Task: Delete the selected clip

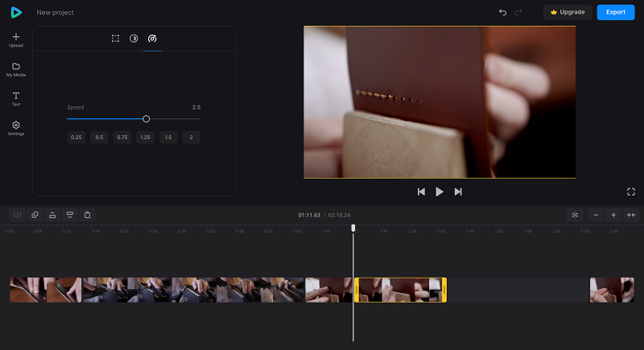Action: point(88,215)
